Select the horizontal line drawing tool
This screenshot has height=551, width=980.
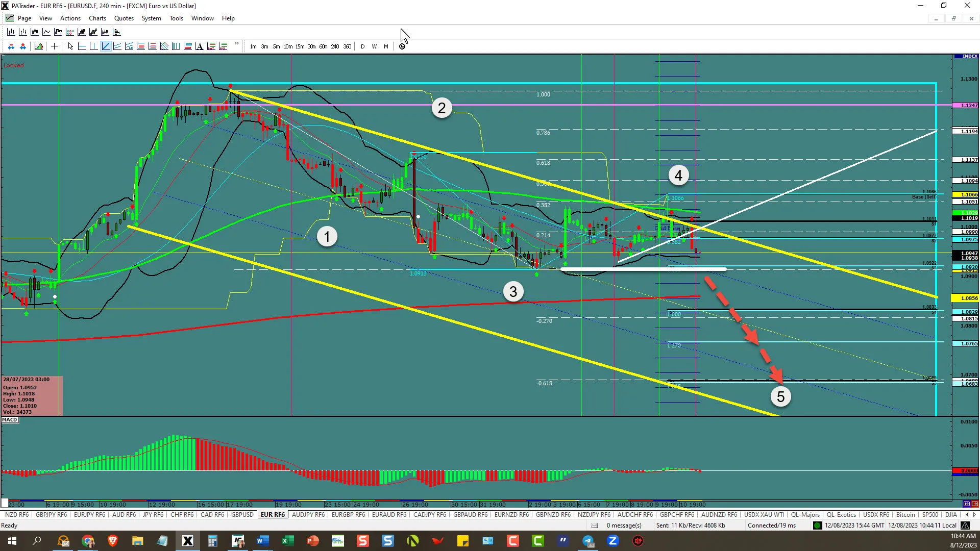[82, 46]
